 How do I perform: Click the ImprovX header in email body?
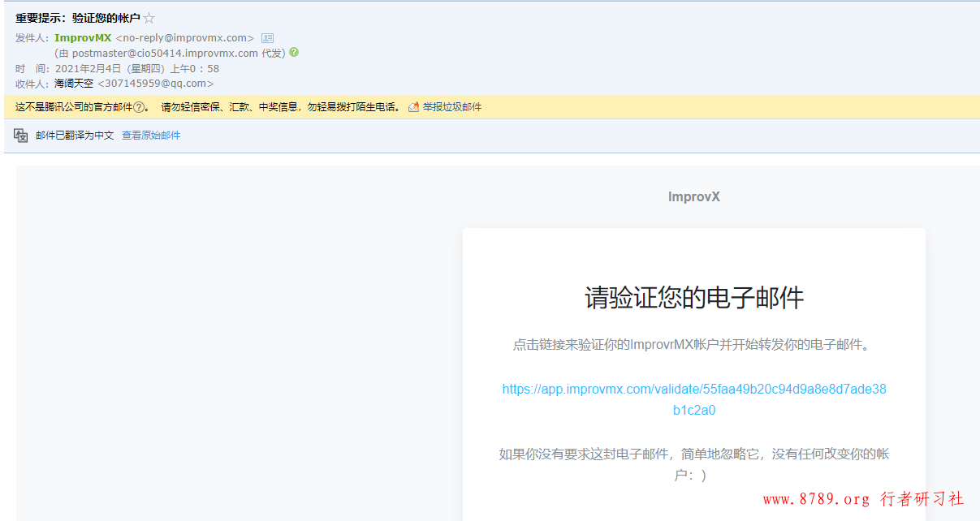(694, 197)
